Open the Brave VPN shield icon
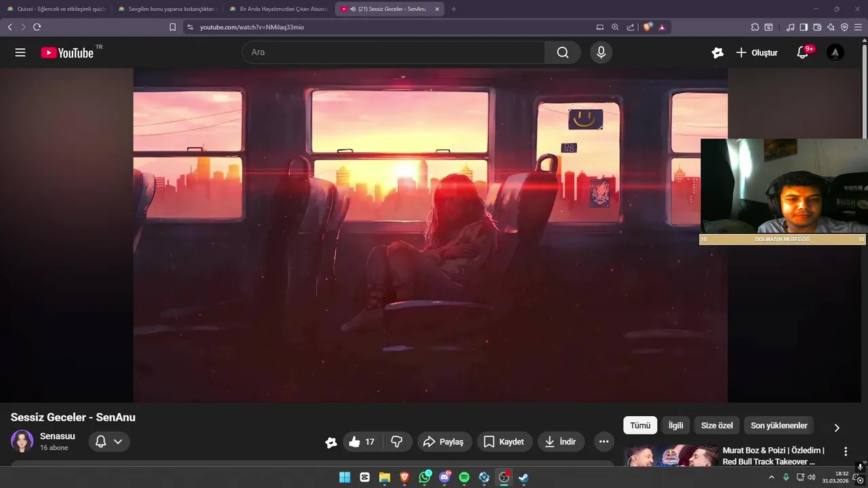This screenshot has width=868, height=488. (844, 27)
